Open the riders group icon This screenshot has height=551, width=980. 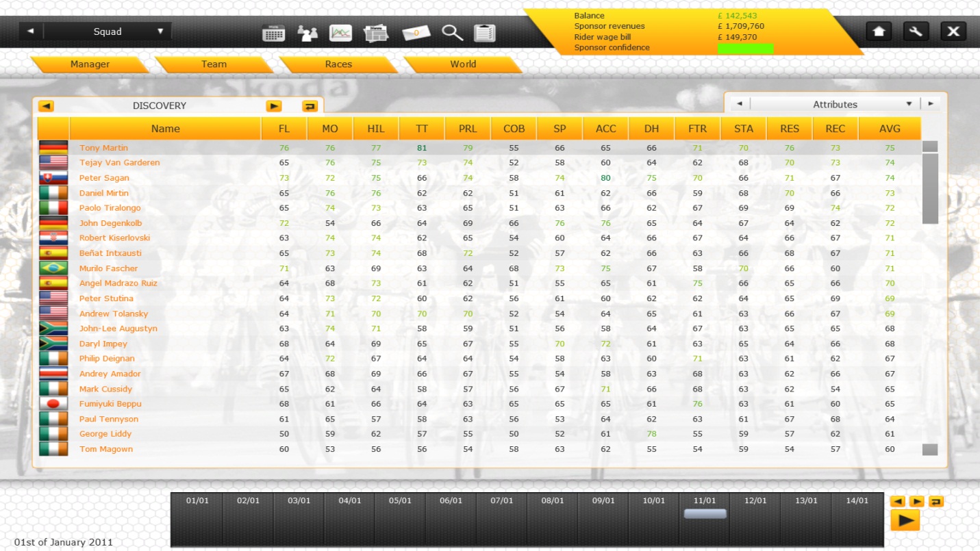click(x=307, y=33)
